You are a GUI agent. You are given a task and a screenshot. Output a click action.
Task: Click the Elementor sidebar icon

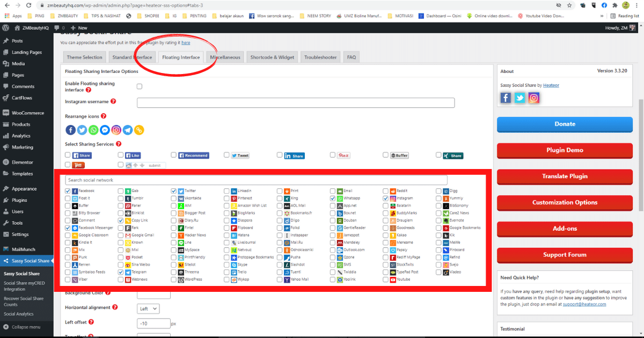[x=5, y=162]
